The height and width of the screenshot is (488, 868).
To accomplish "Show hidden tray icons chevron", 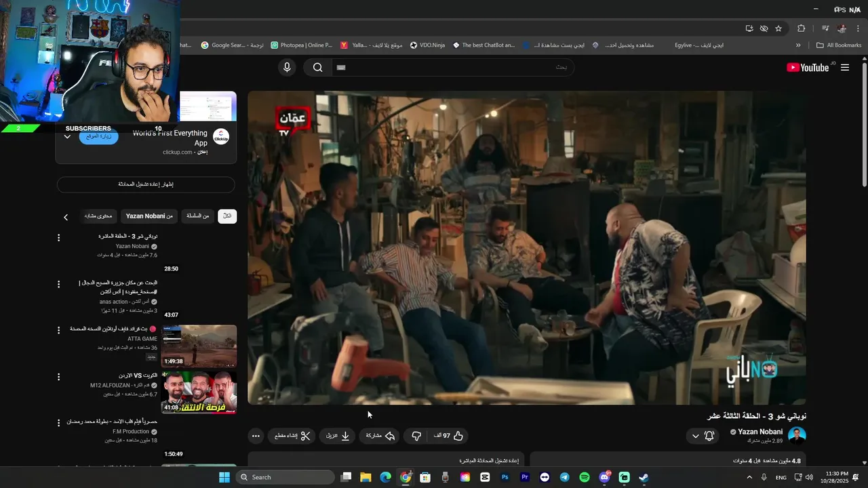I will (x=749, y=477).
